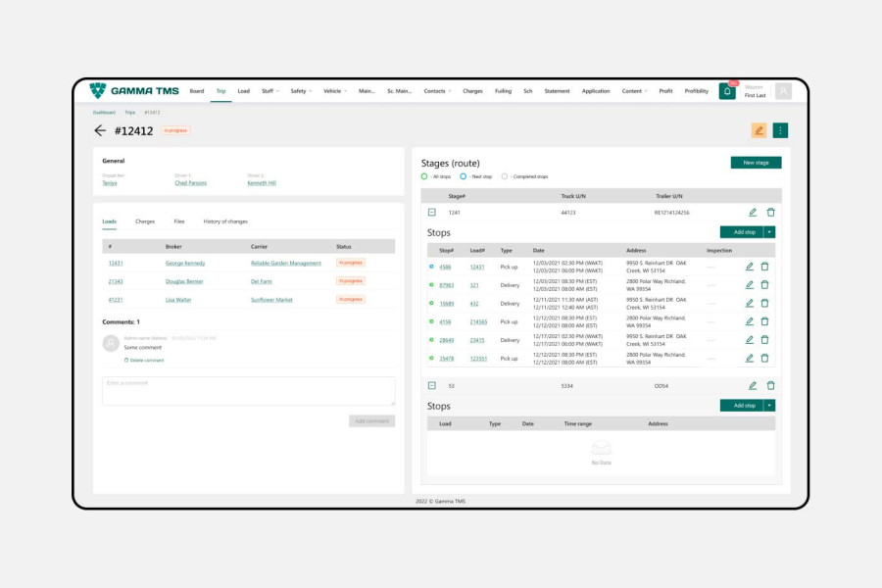Delete stop 35478 with trash icon
Image resolution: width=882 pixels, height=588 pixels.
(764, 359)
